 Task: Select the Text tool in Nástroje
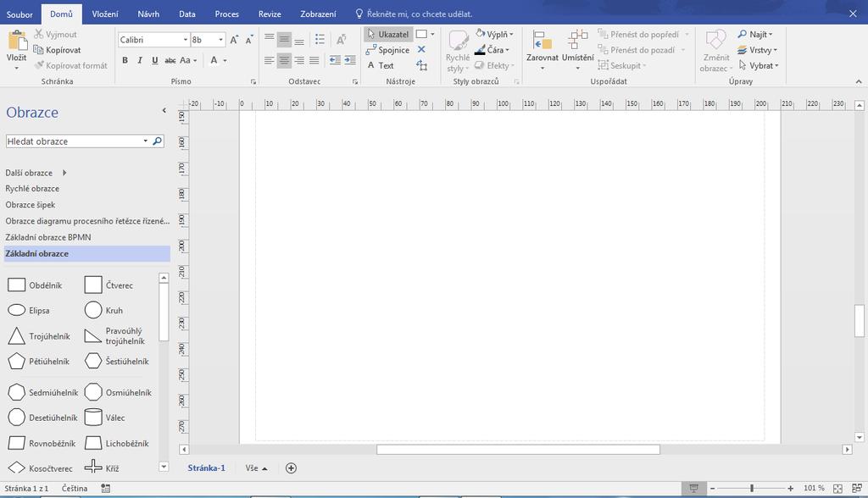pyautogui.click(x=381, y=65)
